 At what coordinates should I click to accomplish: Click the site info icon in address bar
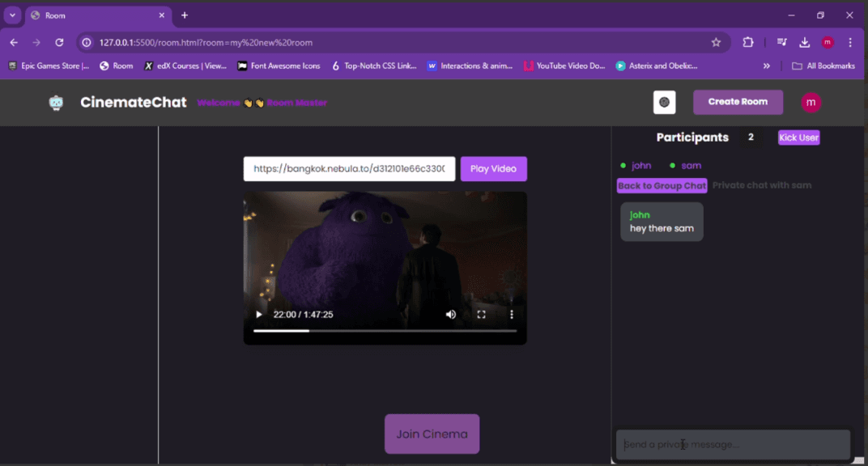pyautogui.click(x=87, y=43)
